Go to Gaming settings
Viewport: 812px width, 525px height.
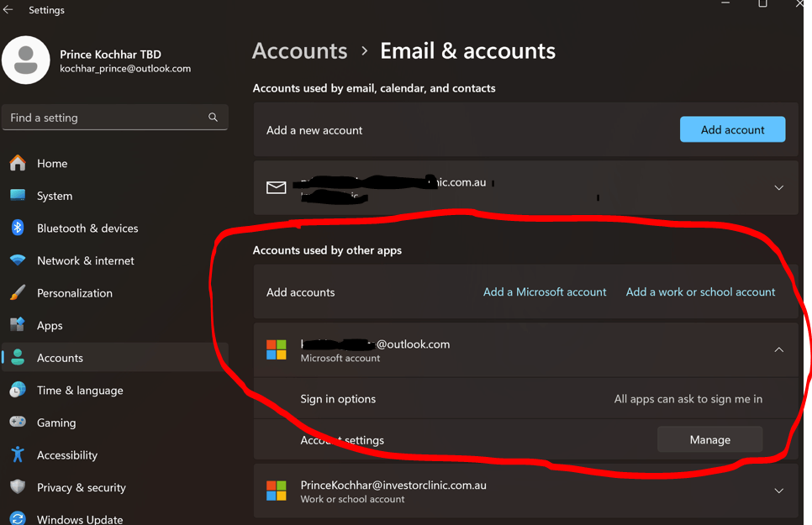[115, 423]
